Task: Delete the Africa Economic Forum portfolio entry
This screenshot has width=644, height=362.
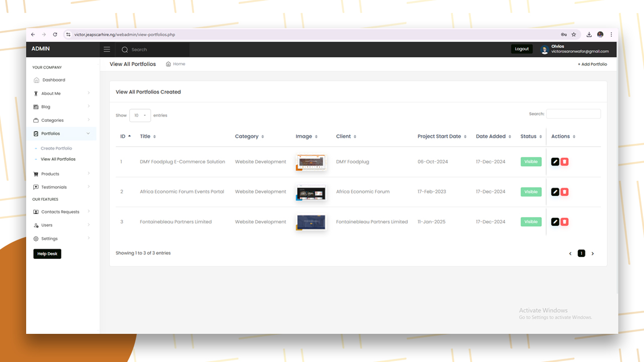Action: [565, 192]
